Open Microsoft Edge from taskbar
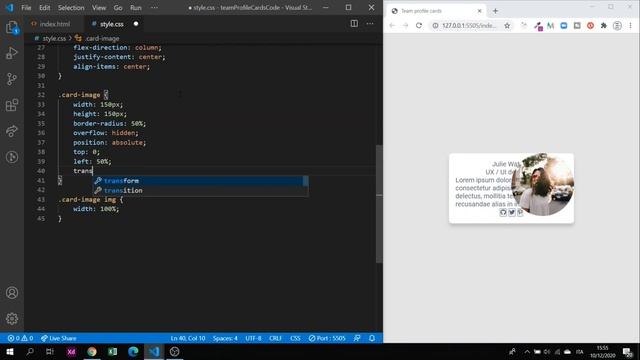The height and width of the screenshot is (360, 640). coord(133,351)
